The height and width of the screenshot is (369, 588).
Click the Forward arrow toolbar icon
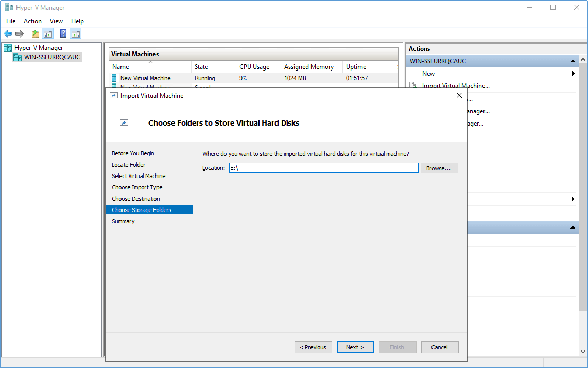[x=20, y=34]
